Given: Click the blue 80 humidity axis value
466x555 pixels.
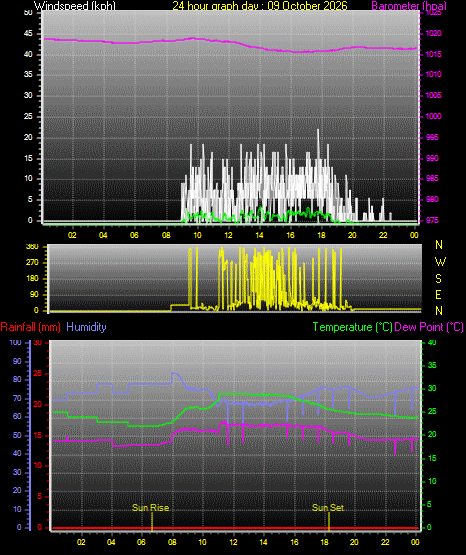Looking at the screenshot, I should [17, 379].
